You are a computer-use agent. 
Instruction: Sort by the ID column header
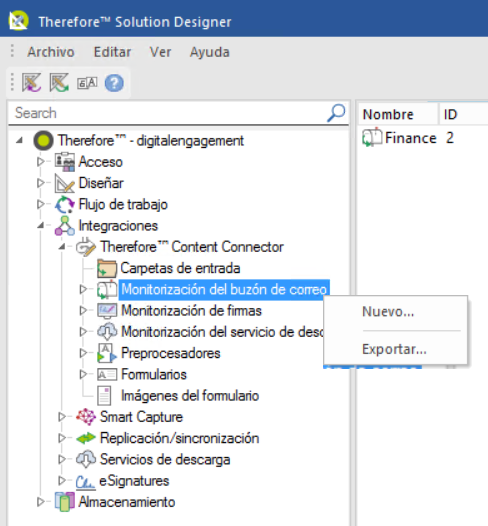tap(463, 114)
